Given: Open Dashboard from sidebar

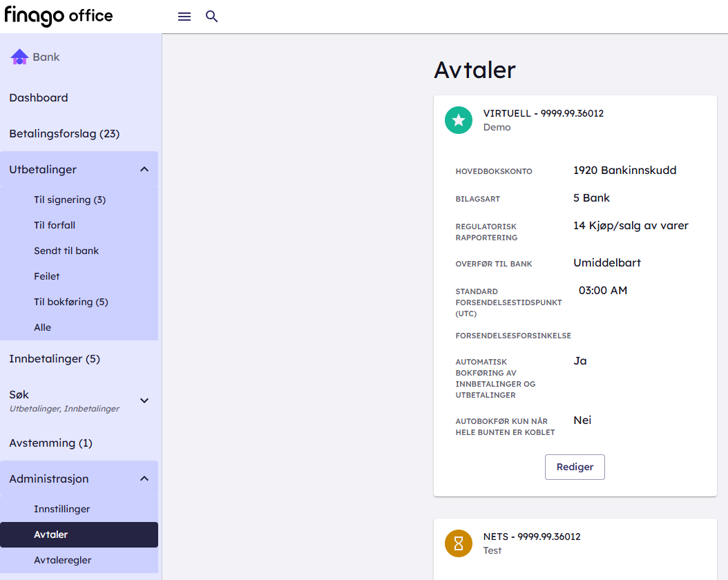Looking at the screenshot, I should click(39, 98).
